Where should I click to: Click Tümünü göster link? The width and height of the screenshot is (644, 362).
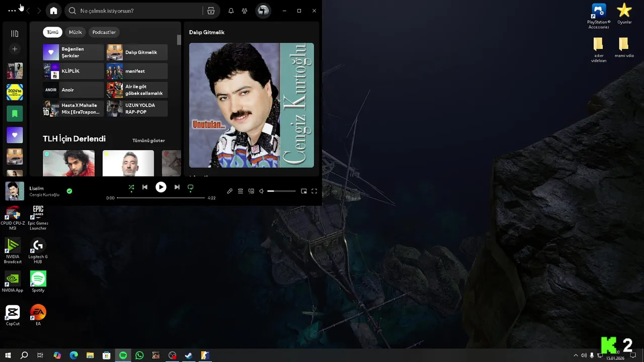148,140
